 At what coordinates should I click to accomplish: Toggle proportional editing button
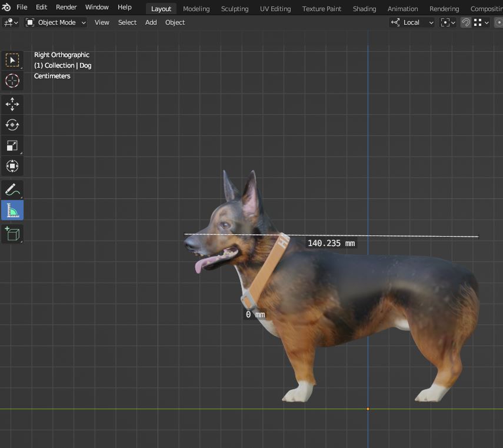[499, 22]
